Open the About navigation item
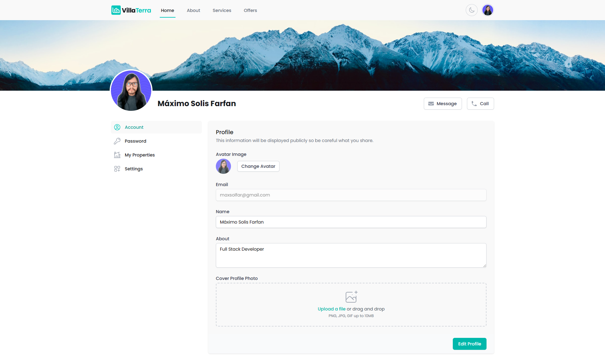Image resolution: width=605 pixels, height=364 pixels. (193, 10)
